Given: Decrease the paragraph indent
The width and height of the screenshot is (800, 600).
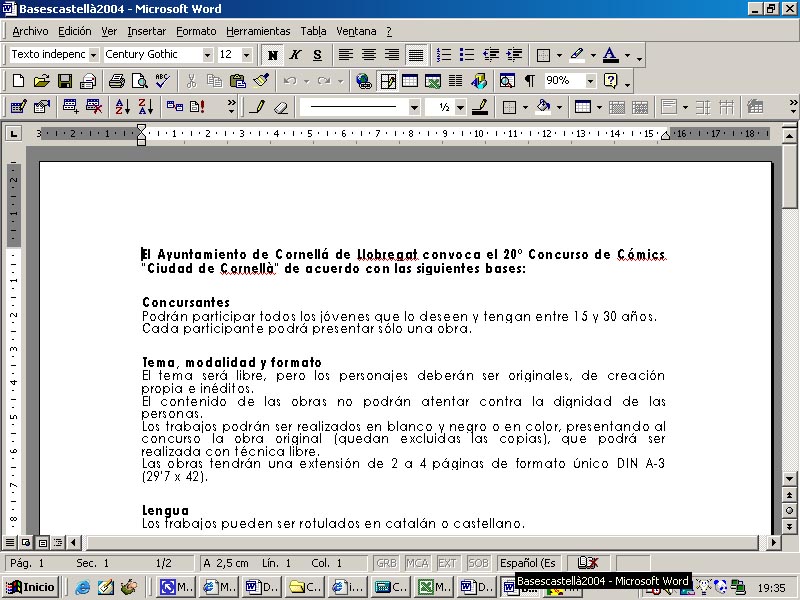Looking at the screenshot, I should (x=491, y=54).
